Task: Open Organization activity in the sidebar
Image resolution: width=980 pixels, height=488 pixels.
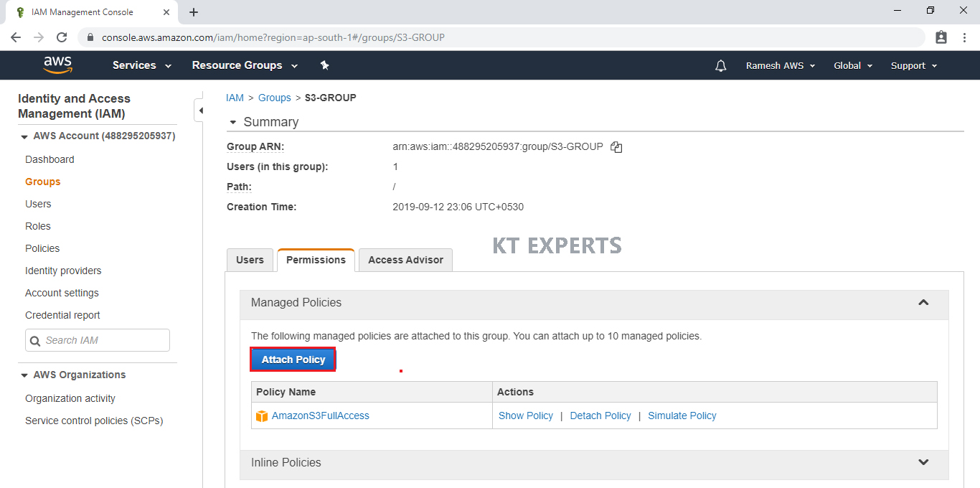Action: [x=70, y=398]
